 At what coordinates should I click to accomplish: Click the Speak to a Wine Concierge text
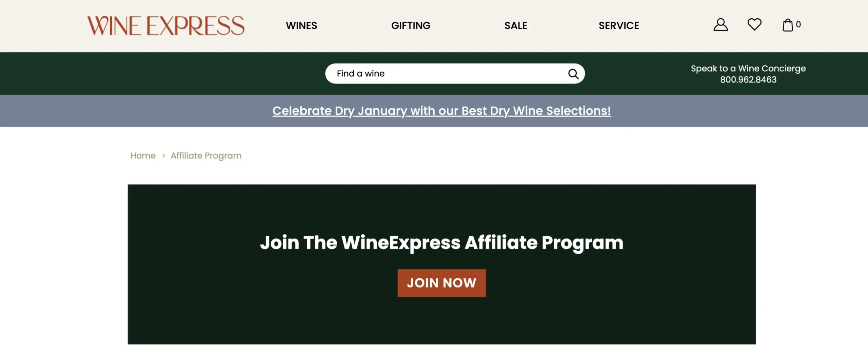point(748,68)
